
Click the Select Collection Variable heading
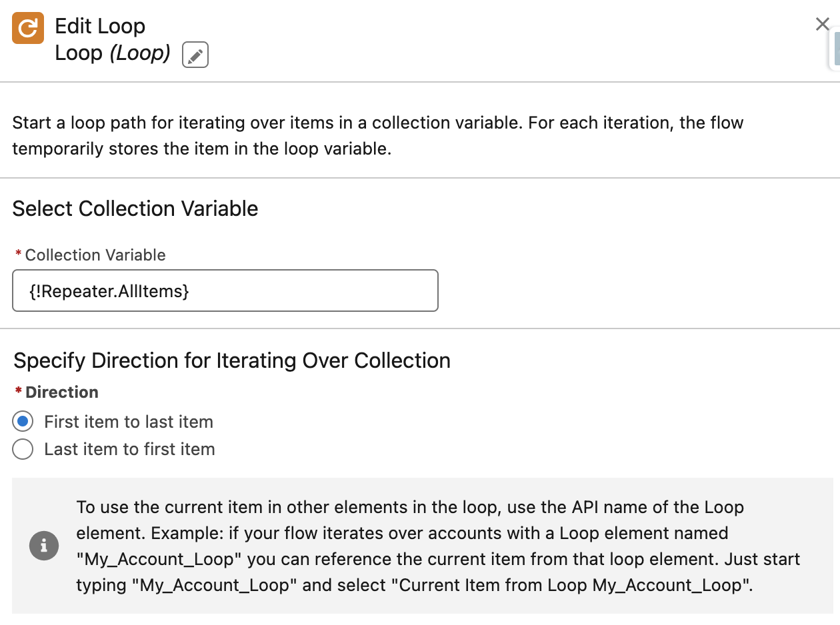click(135, 209)
